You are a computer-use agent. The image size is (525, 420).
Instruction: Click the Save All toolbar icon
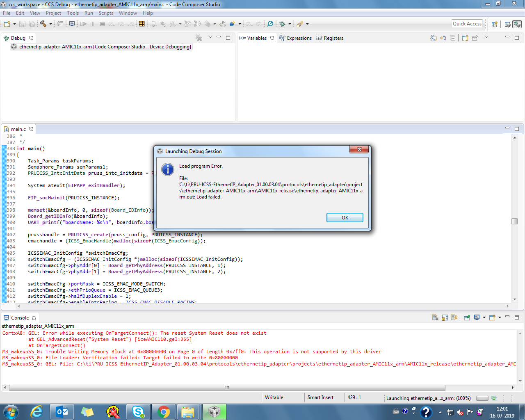[x=32, y=24]
